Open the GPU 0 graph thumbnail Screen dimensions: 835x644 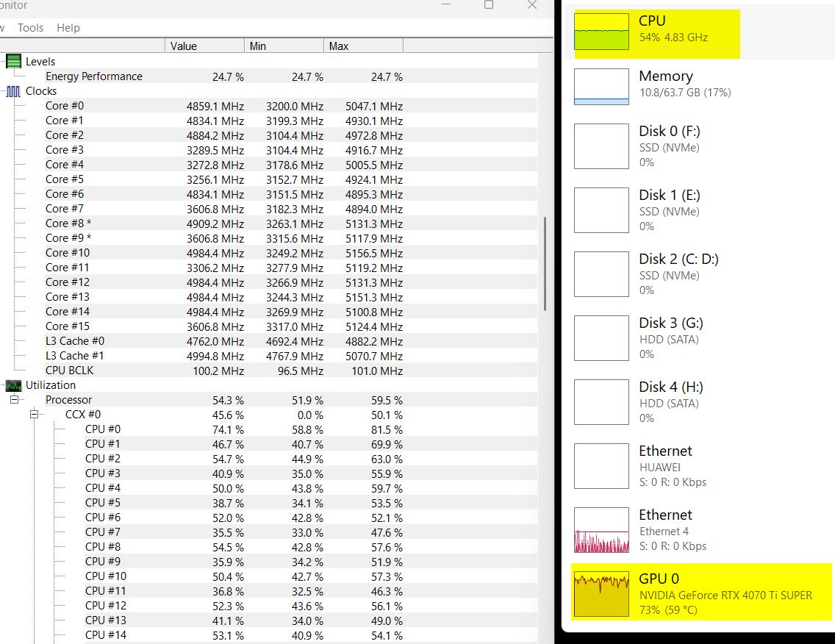coord(601,594)
